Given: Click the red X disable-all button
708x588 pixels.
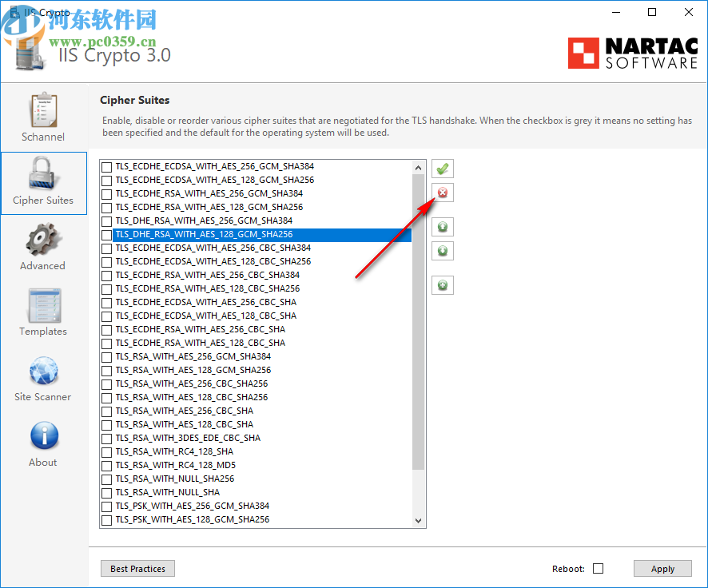Looking at the screenshot, I should click(443, 193).
